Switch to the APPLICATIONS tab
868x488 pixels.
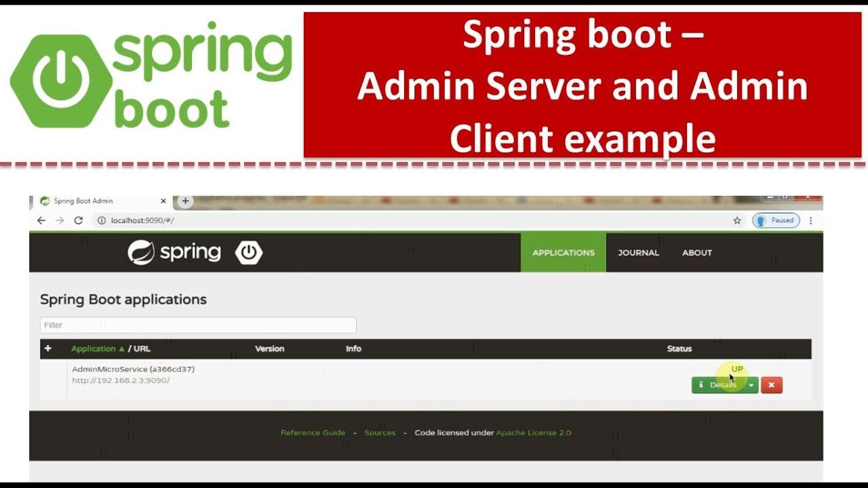[563, 252]
